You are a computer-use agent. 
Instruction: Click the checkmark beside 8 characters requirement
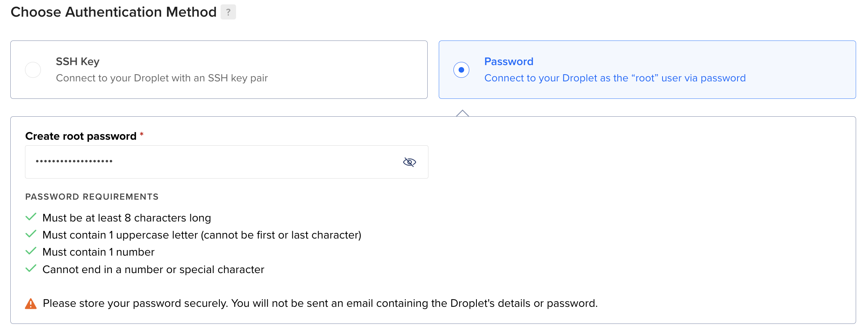(31, 217)
